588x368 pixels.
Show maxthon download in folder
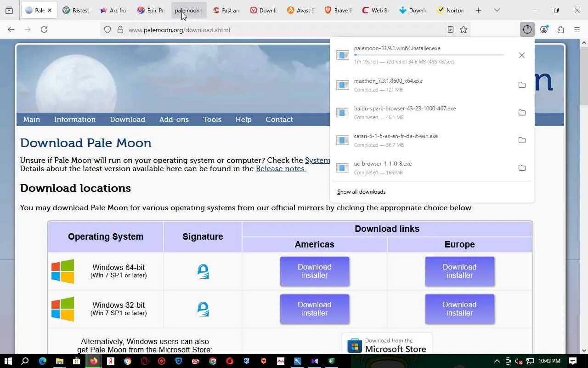pyautogui.click(x=522, y=85)
